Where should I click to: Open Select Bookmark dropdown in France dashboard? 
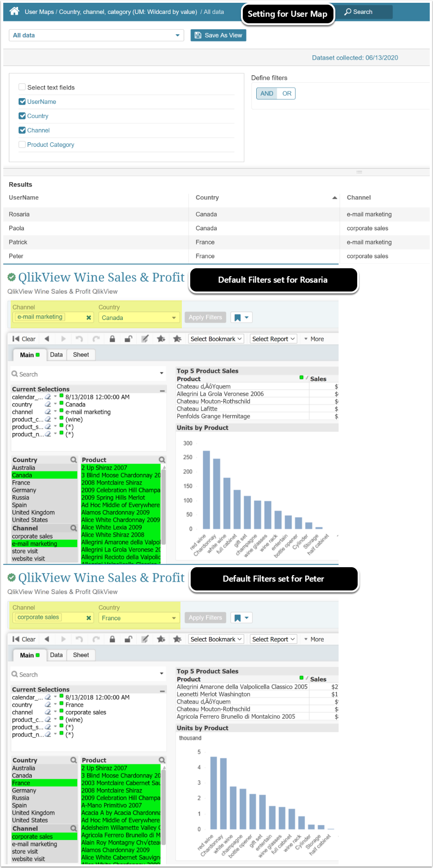coord(216,639)
